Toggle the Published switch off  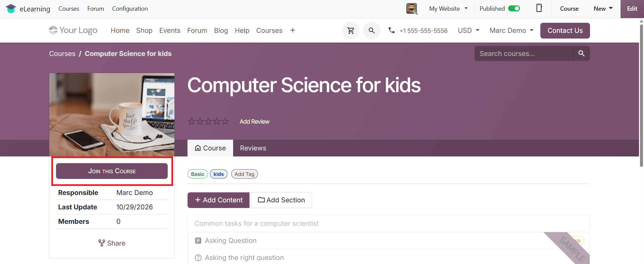pyautogui.click(x=514, y=9)
